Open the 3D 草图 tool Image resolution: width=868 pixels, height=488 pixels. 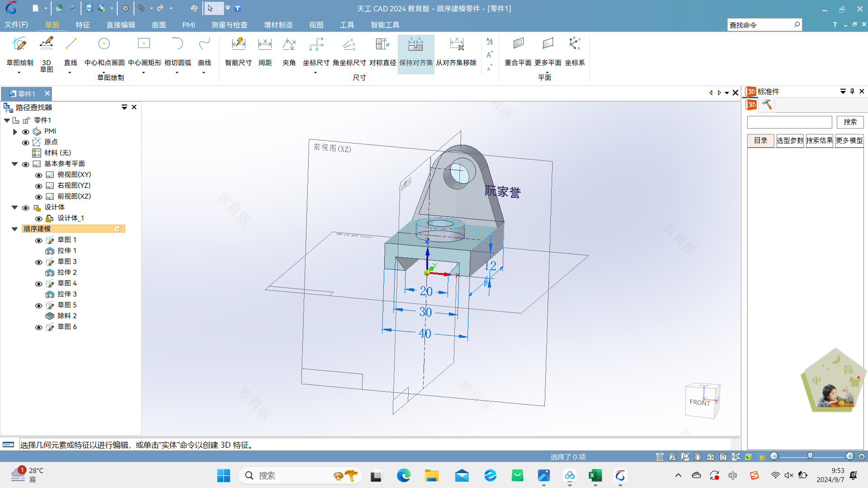point(46,54)
